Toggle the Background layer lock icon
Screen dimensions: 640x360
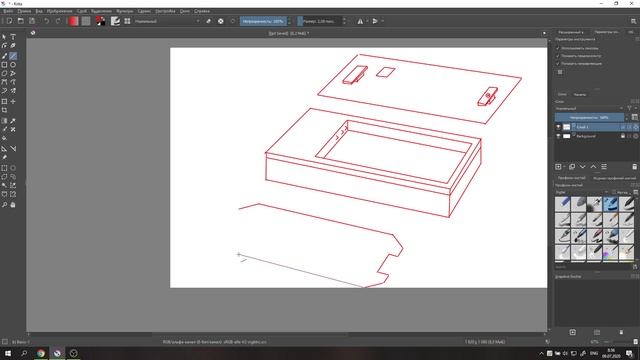623,136
